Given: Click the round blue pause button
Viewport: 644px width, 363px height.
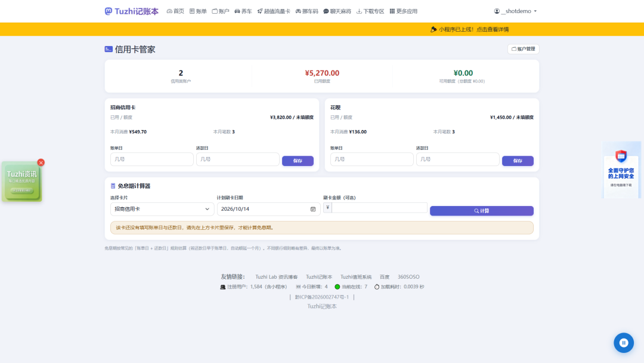Looking at the screenshot, I should click(624, 343).
